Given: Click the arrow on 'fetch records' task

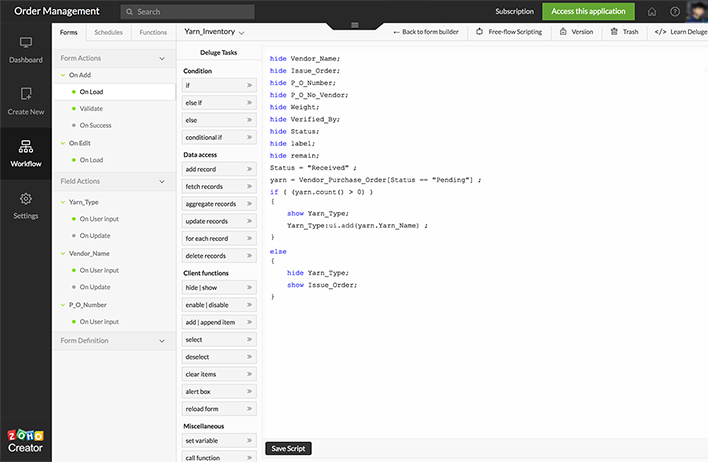Looking at the screenshot, I should pyautogui.click(x=249, y=186).
